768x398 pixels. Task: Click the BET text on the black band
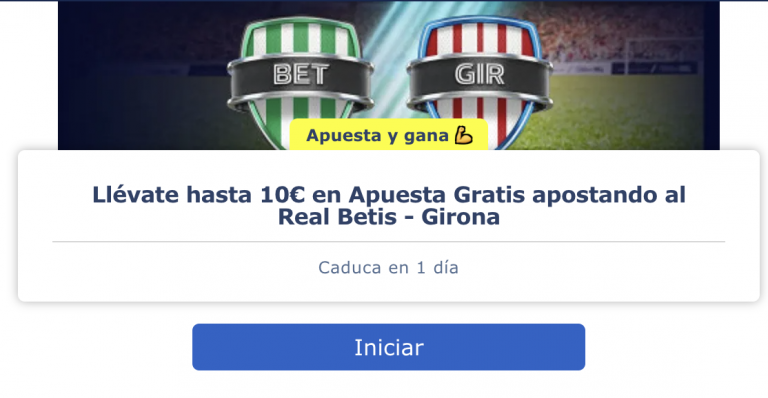[300, 75]
